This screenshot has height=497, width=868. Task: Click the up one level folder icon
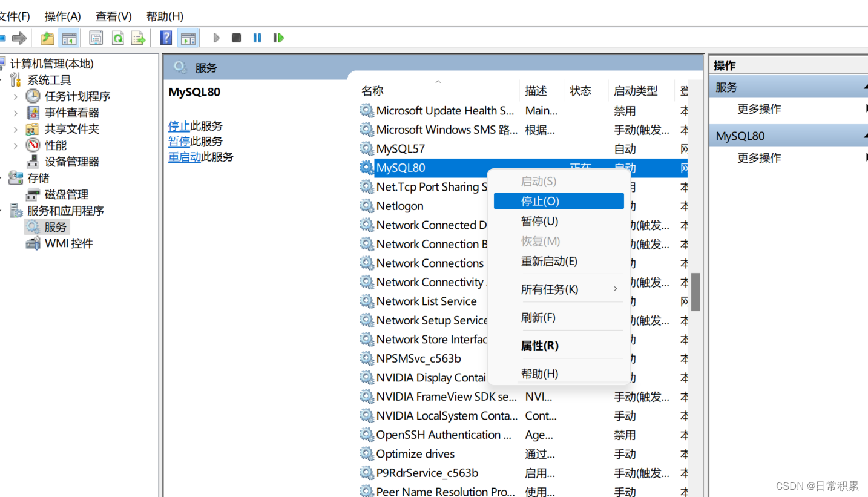(x=47, y=38)
